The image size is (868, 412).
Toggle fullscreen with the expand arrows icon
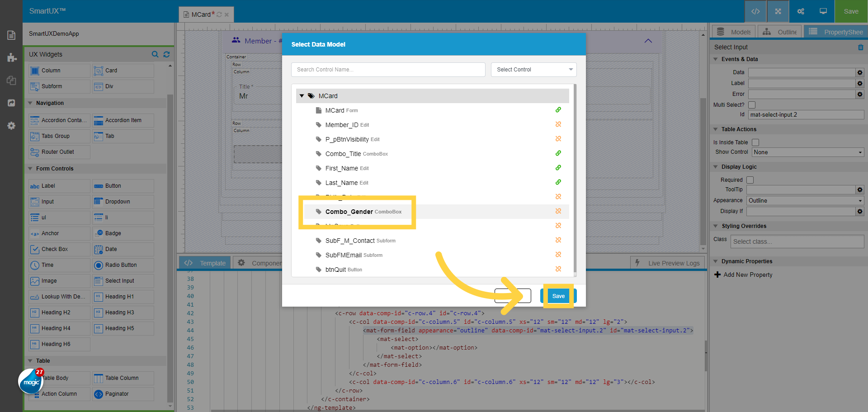[x=778, y=11]
